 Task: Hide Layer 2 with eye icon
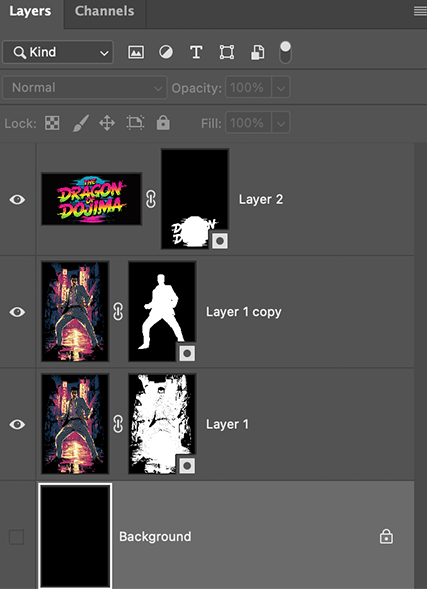pyautogui.click(x=17, y=199)
